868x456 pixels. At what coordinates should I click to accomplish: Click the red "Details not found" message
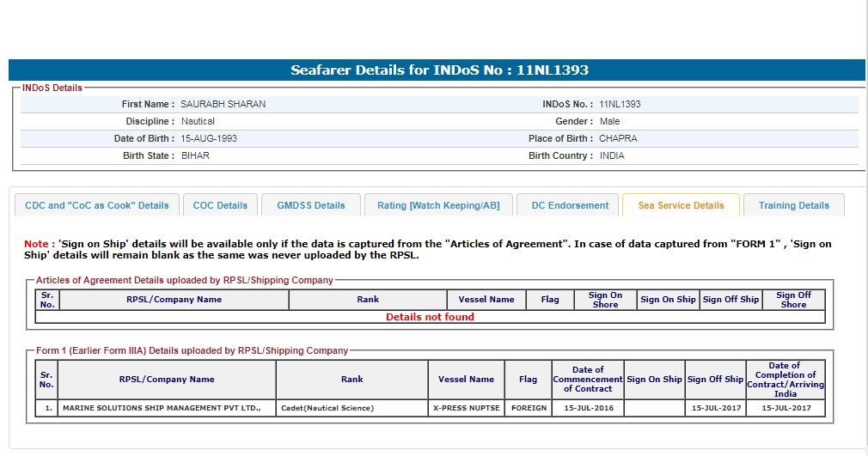[430, 317]
